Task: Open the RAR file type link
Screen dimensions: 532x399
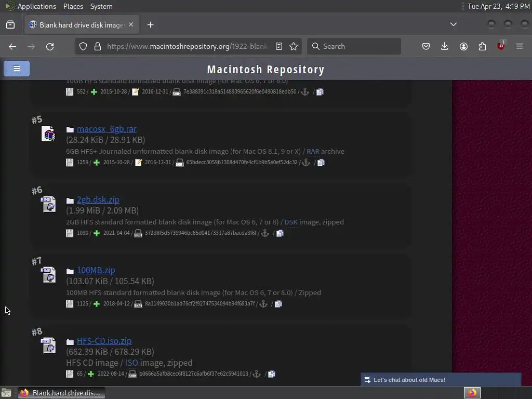Action: (313, 151)
